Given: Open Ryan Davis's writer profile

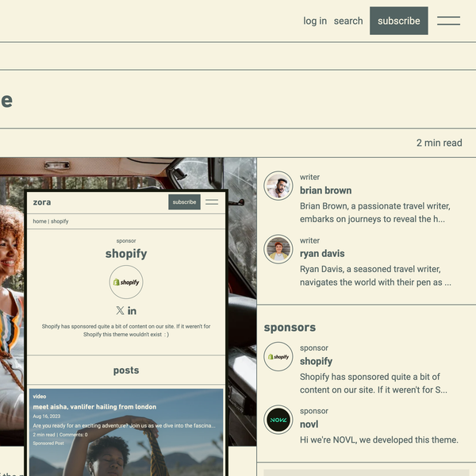Looking at the screenshot, I should pyautogui.click(x=322, y=254).
